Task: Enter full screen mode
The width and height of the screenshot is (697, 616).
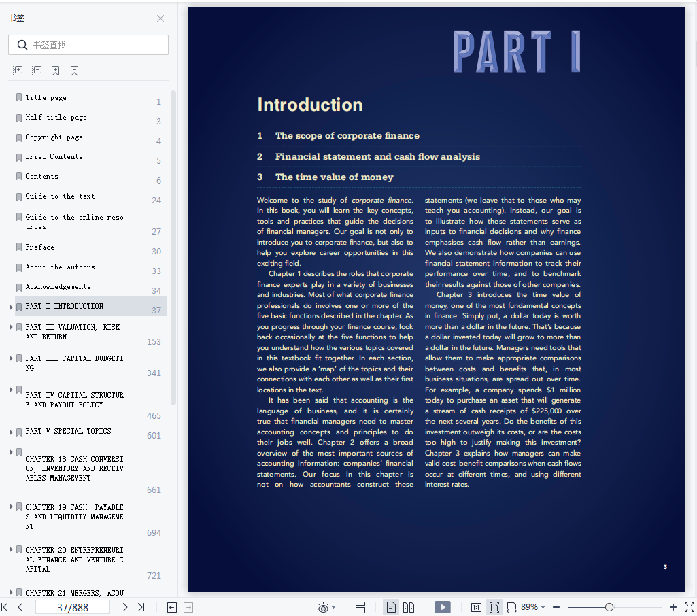Action: [690, 607]
